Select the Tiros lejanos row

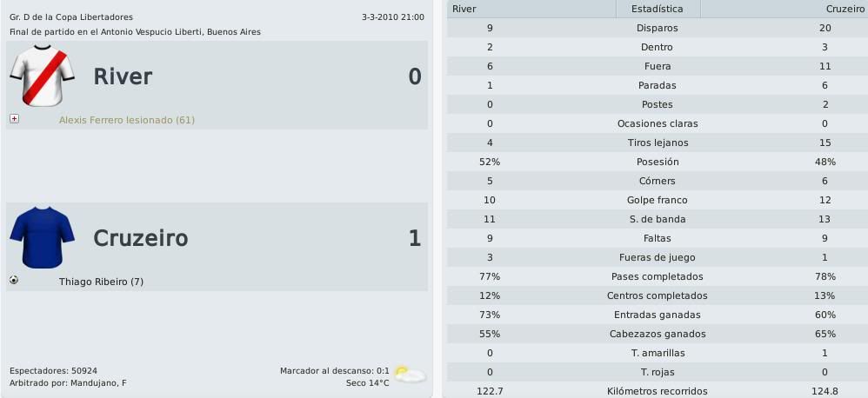click(x=658, y=143)
